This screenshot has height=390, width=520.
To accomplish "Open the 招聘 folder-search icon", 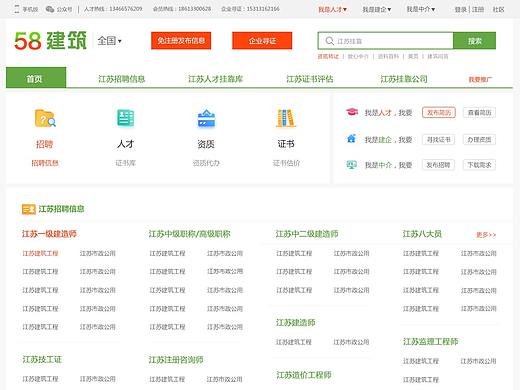I will pyautogui.click(x=45, y=118).
